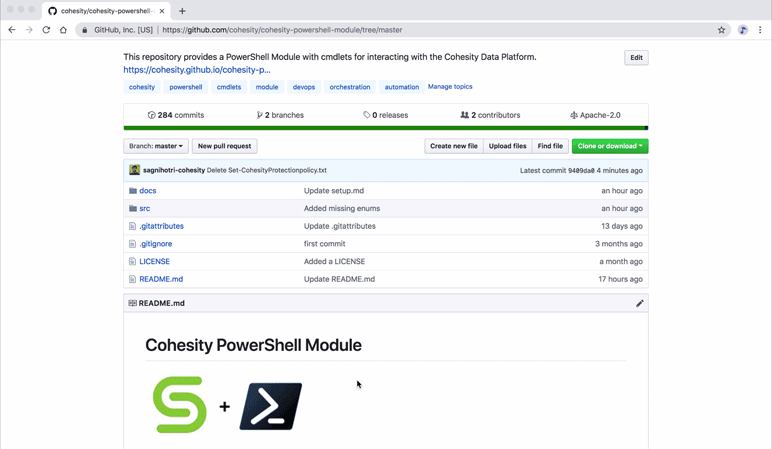View 2 branches
The image size is (772, 449).
(280, 115)
